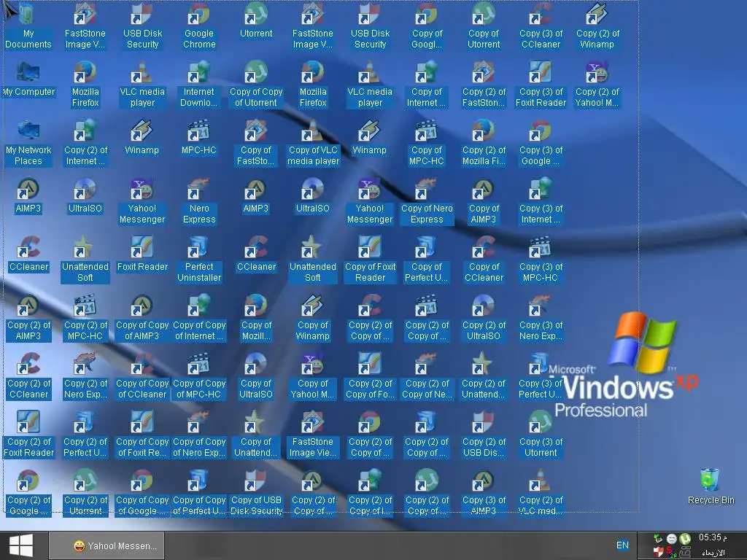Click Copy of AIMP3 shortcut
Image resolution: width=747 pixels, height=560 pixels.
point(484,201)
